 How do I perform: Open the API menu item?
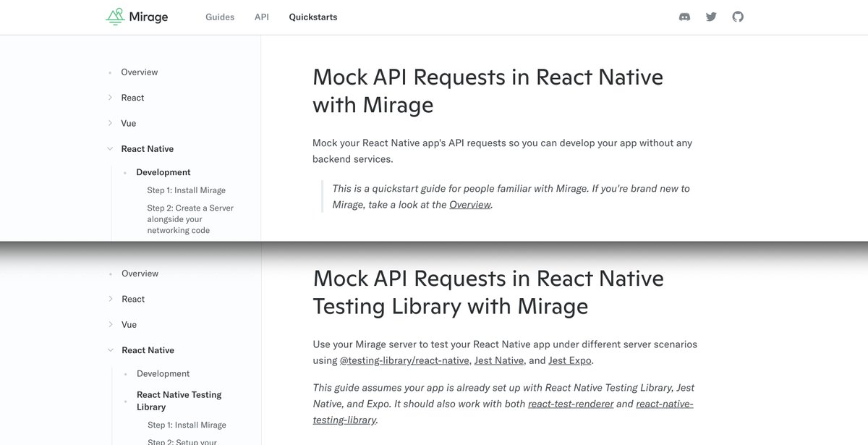tap(262, 17)
